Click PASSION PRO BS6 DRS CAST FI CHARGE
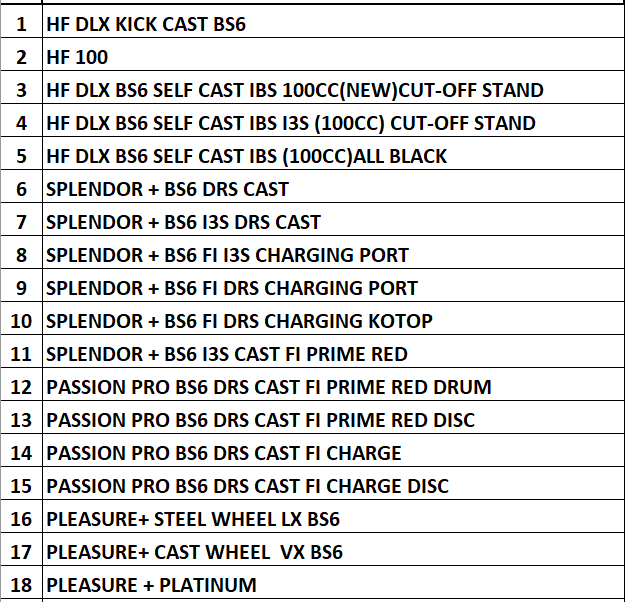Image resolution: width=625 pixels, height=602 pixels. (x=224, y=453)
